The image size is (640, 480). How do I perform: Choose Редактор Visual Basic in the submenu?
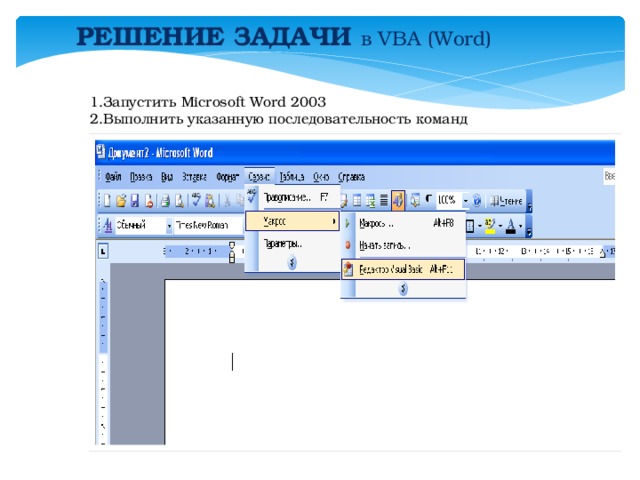pyautogui.click(x=403, y=269)
